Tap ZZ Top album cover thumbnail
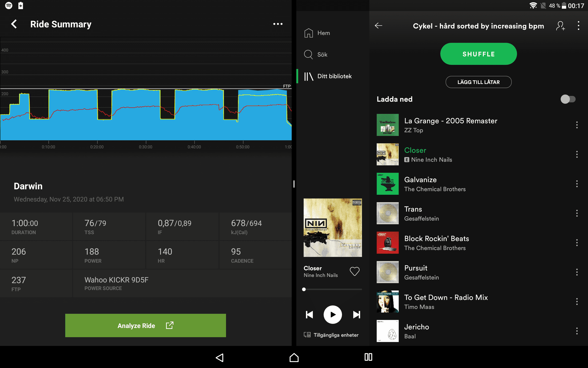588x368 pixels. 387,125
